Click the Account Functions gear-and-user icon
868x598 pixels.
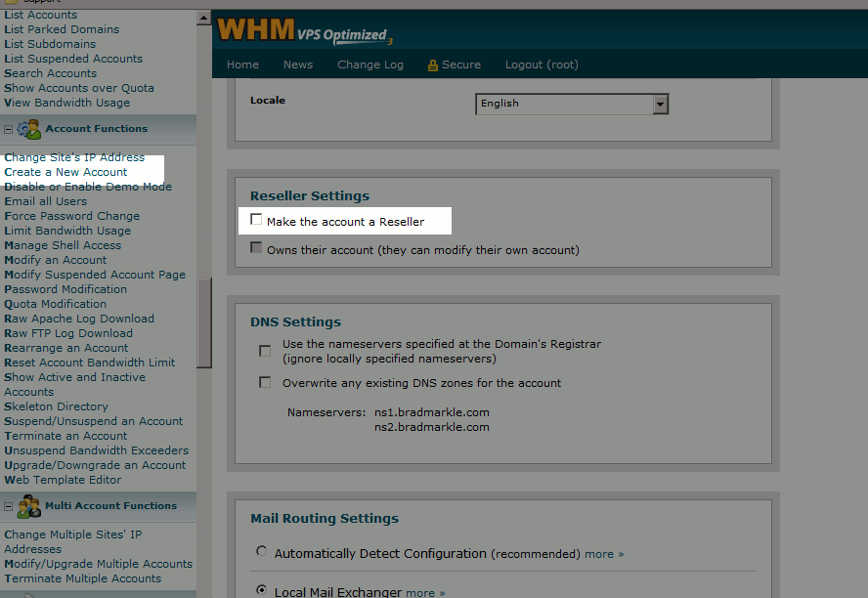[28, 129]
